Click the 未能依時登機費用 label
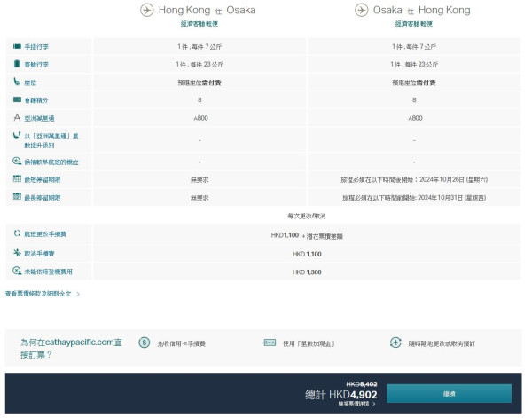532x418 pixels. point(48,272)
